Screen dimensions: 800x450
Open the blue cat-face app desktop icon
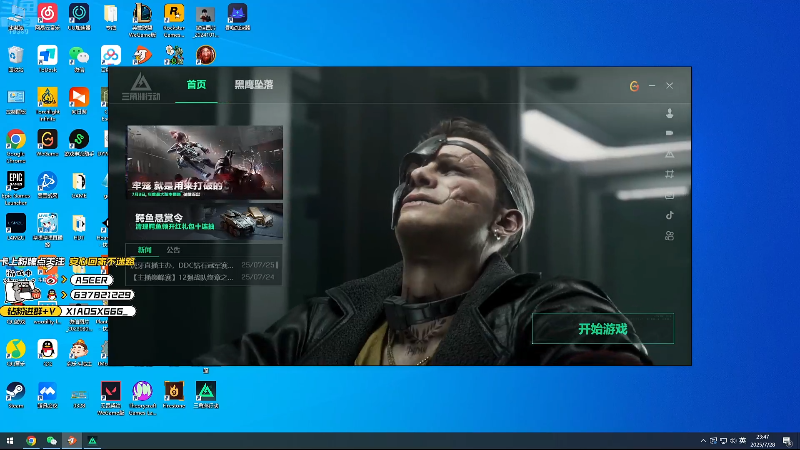coord(237,17)
